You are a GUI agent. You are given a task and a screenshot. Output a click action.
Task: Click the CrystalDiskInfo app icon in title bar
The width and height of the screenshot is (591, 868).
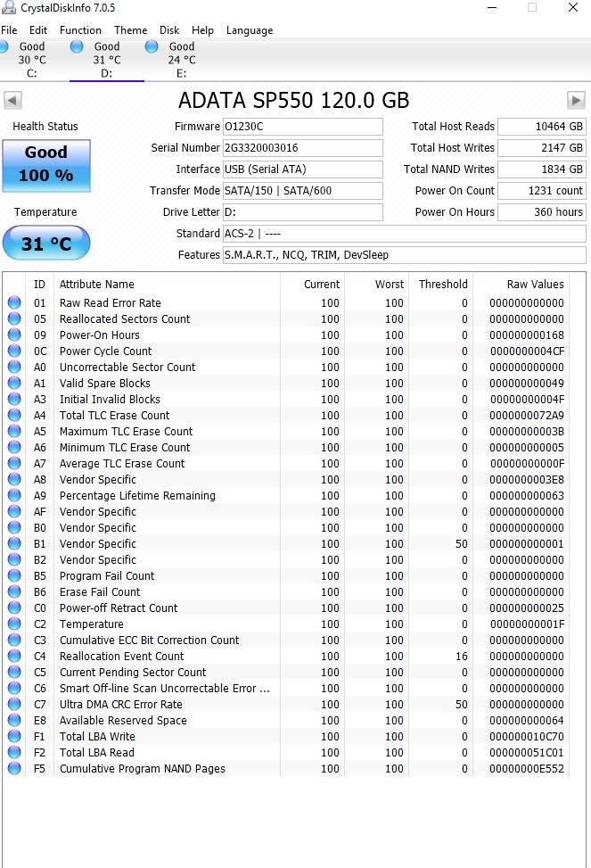click(8, 7)
